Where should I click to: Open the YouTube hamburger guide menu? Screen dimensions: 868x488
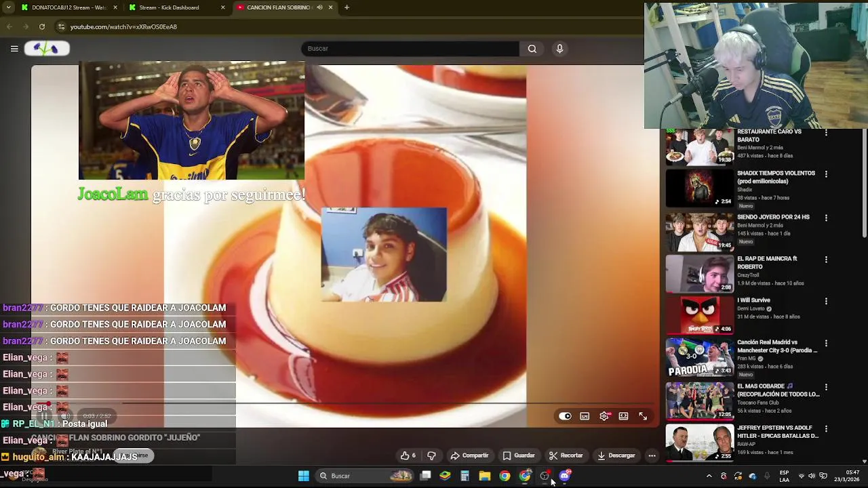coord(14,48)
